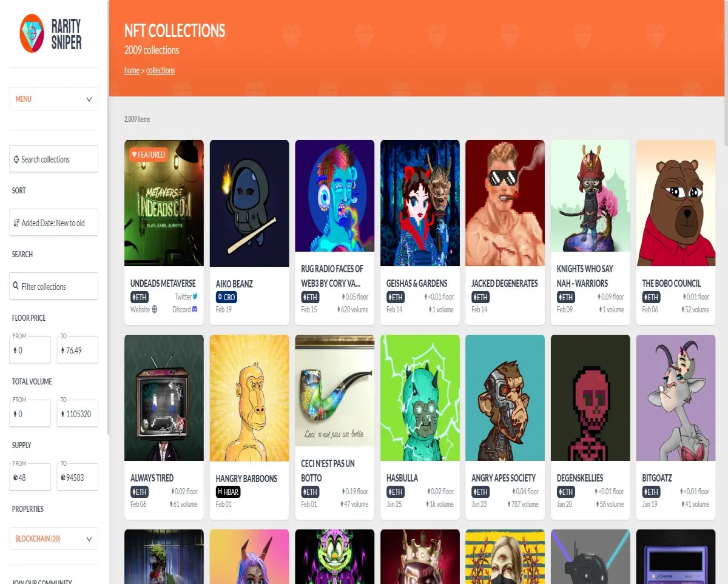Open the Always Tired TV-head thumbnail
Image resolution: width=728 pixels, height=584 pixels.
click(164, 398)
